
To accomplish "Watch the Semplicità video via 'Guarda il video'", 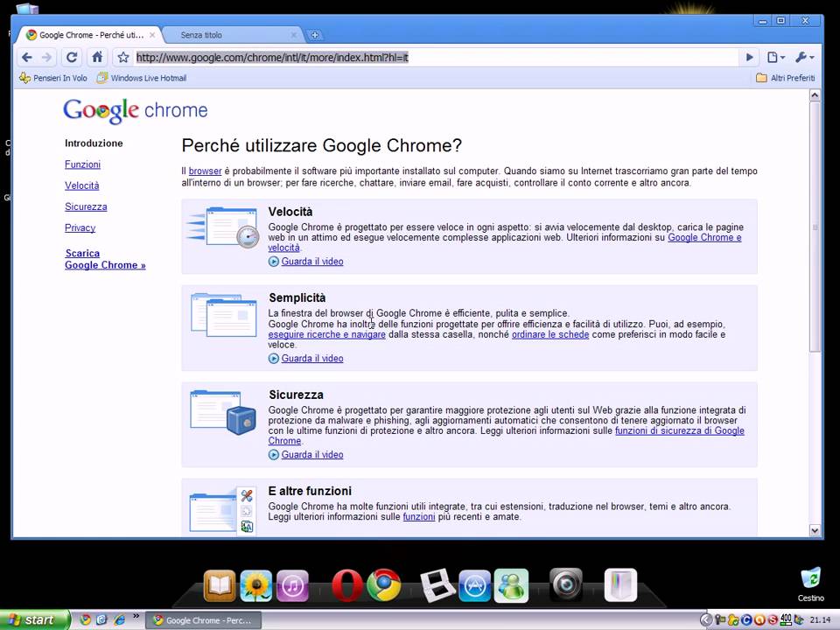I will (312, 359).
